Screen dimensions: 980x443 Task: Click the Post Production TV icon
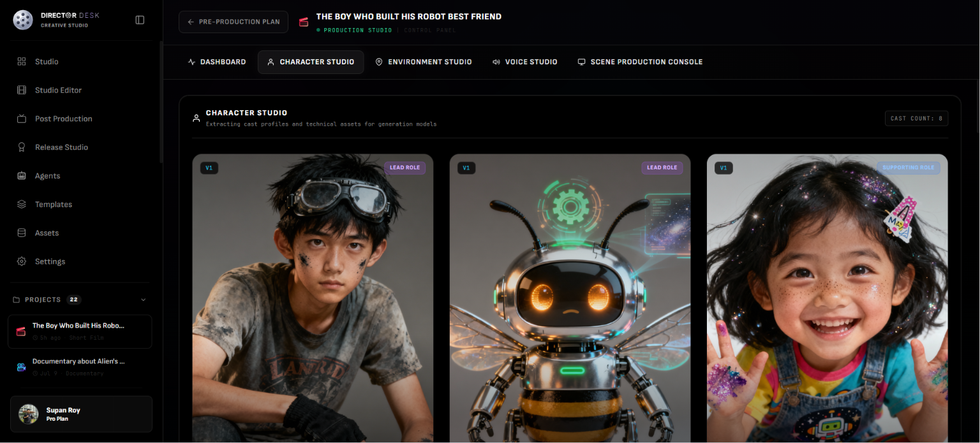click(22, 119)
